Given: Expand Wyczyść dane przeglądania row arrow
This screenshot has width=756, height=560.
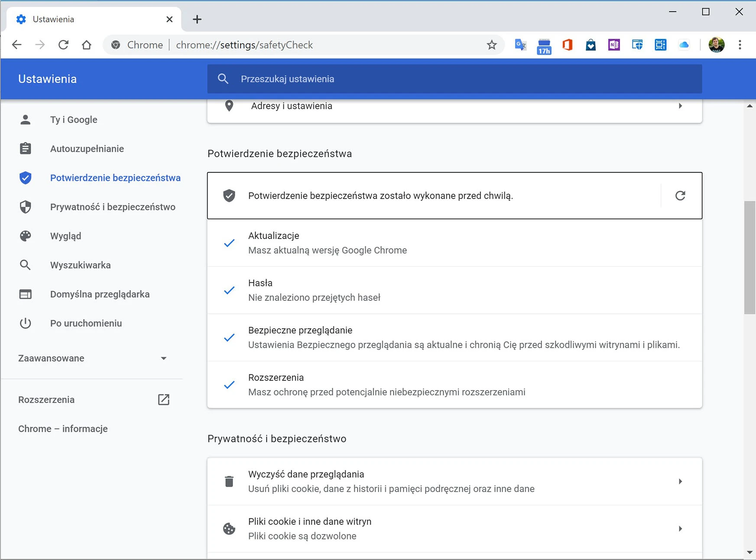Looking at the screenshot, I should tap(680, 481).
